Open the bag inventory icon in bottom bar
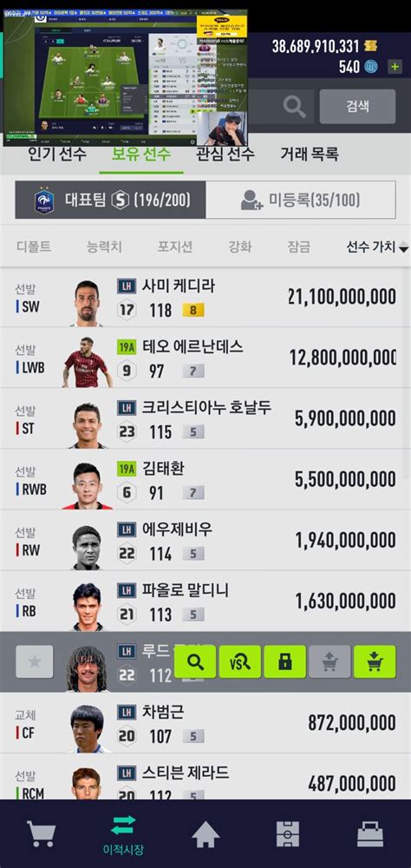 coord(370,833)
